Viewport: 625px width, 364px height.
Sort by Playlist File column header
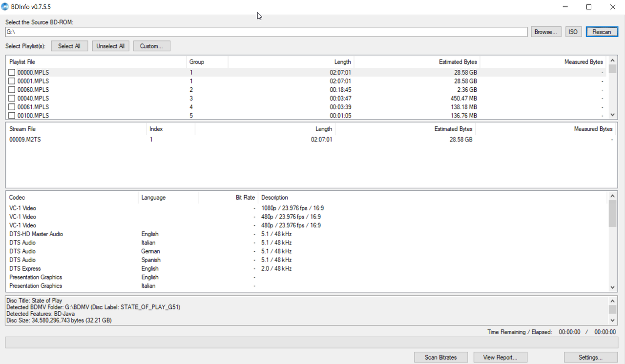[x=96, y=62]
